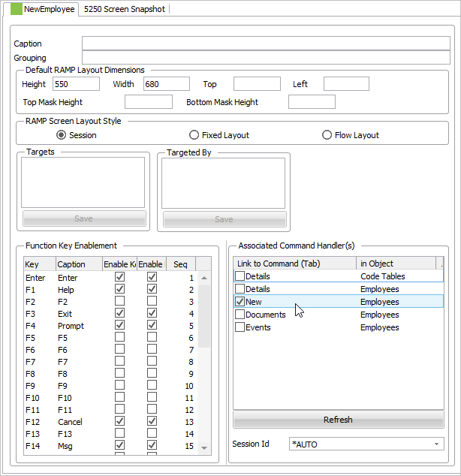
Task: Click the Refresh command handlers button
Action: pyautogui.click(x=339, y=420)
